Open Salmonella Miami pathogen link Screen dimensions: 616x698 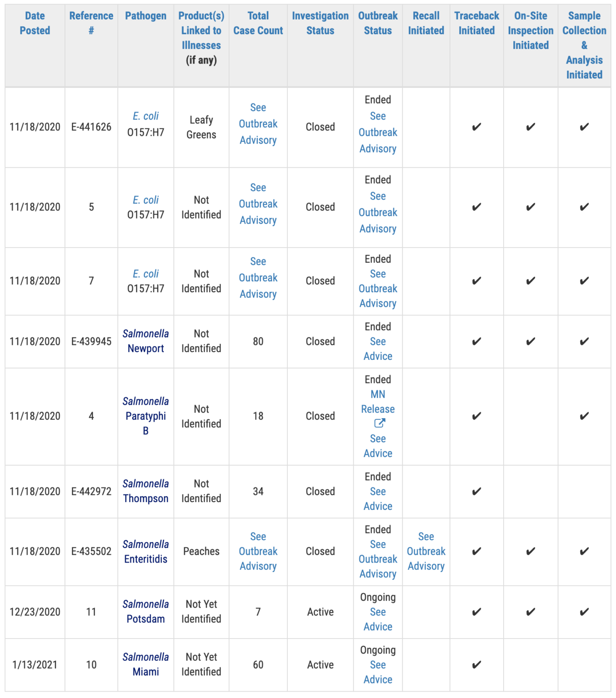point(145,664)
